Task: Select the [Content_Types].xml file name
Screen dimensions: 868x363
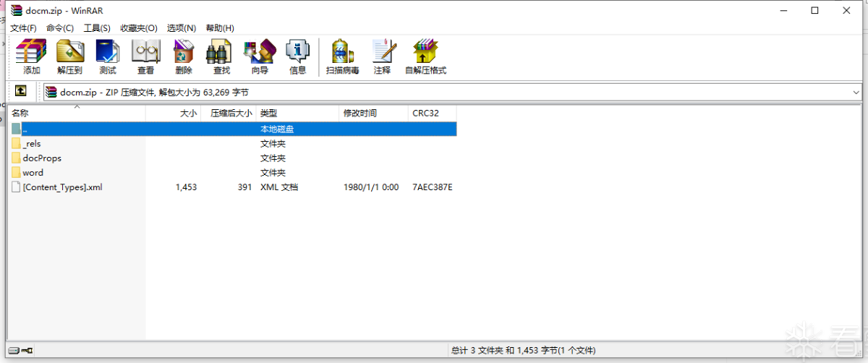Action: 63,187
